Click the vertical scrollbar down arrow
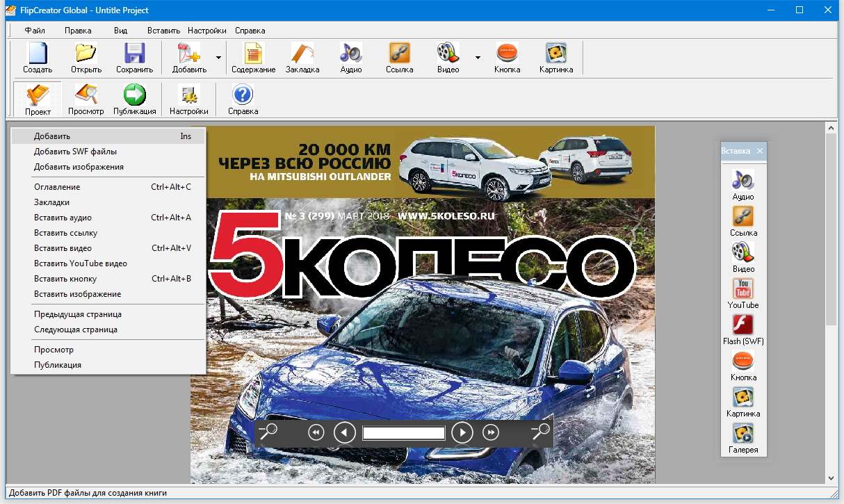This screenshot has width=844, height=504. [830, 478]
